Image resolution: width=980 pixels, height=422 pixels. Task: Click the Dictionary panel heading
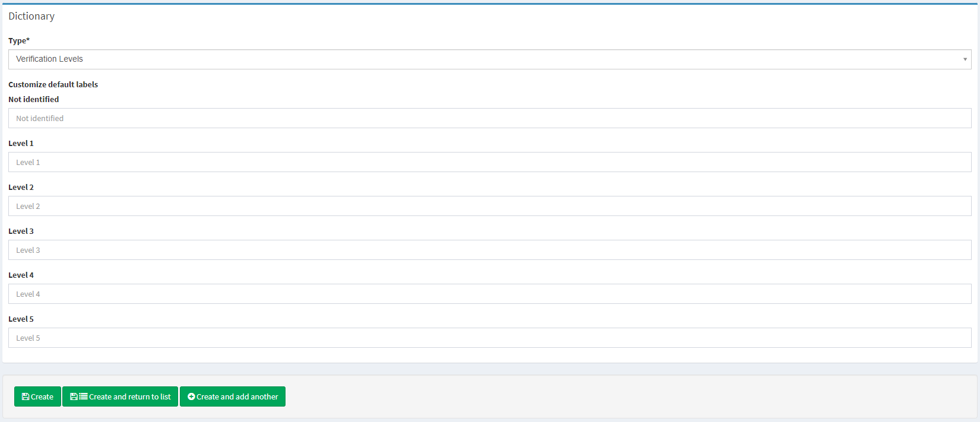[x=31, y=16]
